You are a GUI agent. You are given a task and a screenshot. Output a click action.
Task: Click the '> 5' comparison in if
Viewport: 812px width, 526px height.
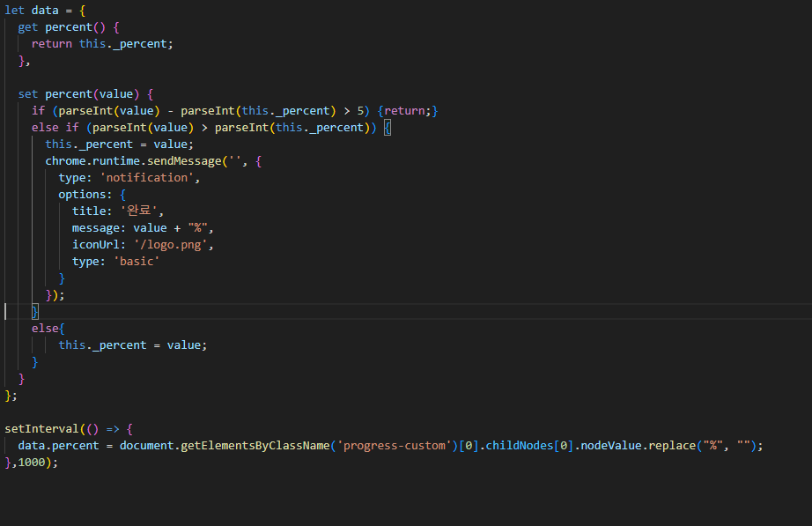pos(355,110)
